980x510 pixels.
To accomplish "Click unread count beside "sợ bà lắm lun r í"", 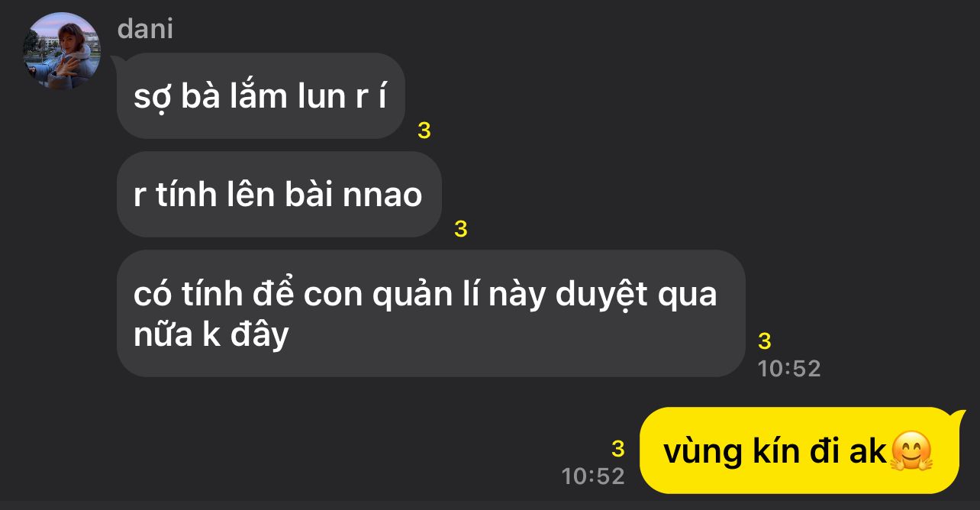I will coord(424,131).
